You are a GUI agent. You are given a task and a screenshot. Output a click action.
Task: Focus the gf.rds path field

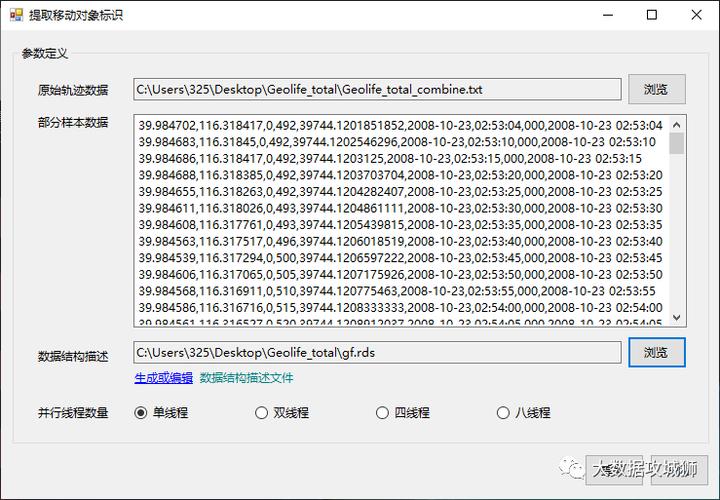[377, 353]
